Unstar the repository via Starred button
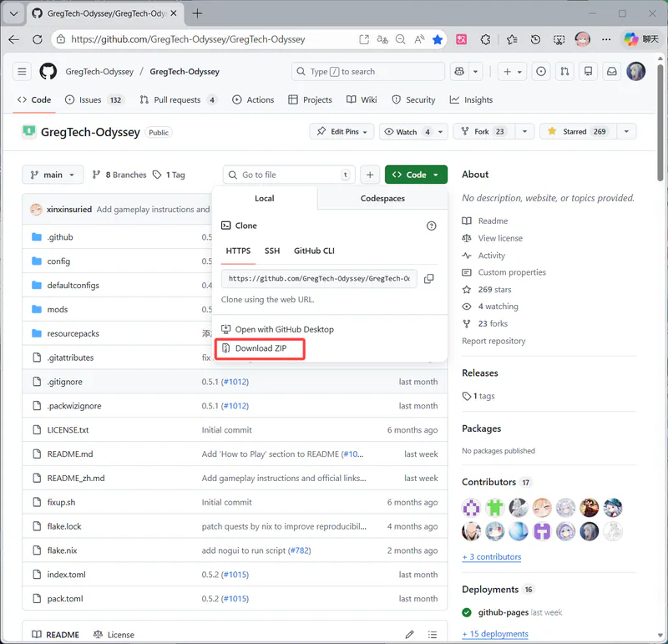This screenshot has height=644, width=668. (578, 132)
